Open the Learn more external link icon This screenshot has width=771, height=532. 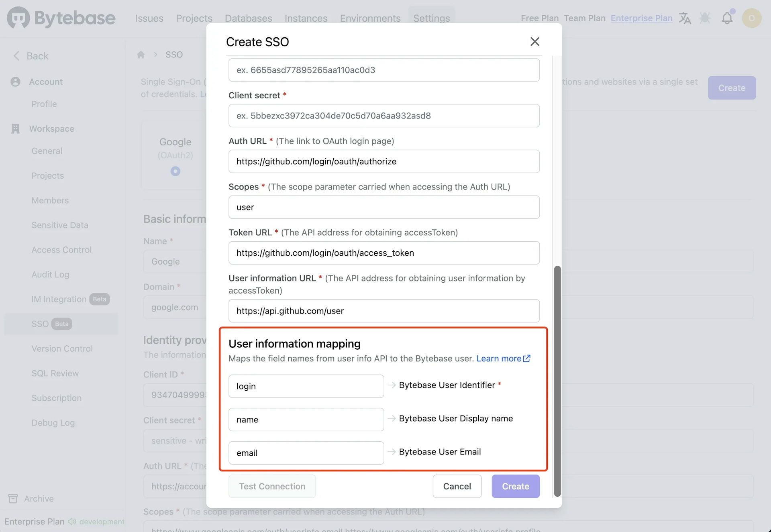click(527, 358)
